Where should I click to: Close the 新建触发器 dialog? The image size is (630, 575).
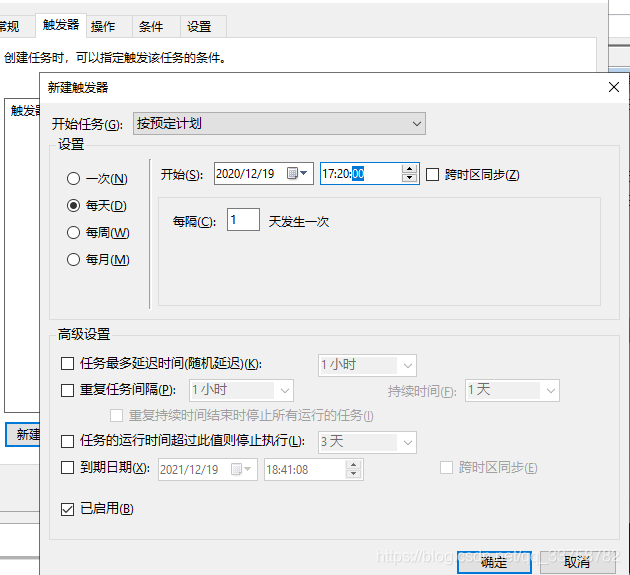coord(614,87)
